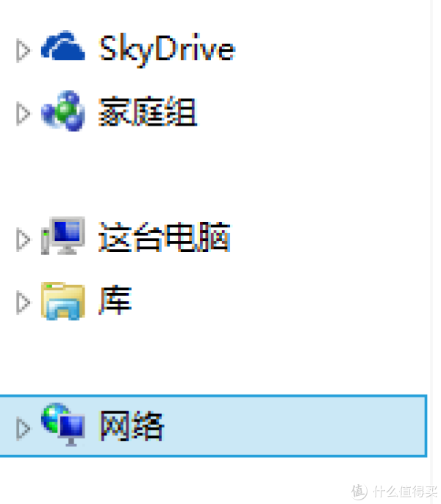Click the 网络 globe and monitor icon
441x504 pixels.
coord(63,425)
